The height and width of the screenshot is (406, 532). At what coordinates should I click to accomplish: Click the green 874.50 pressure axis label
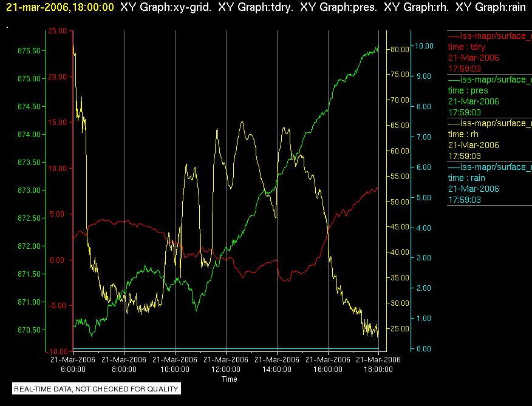29,106
